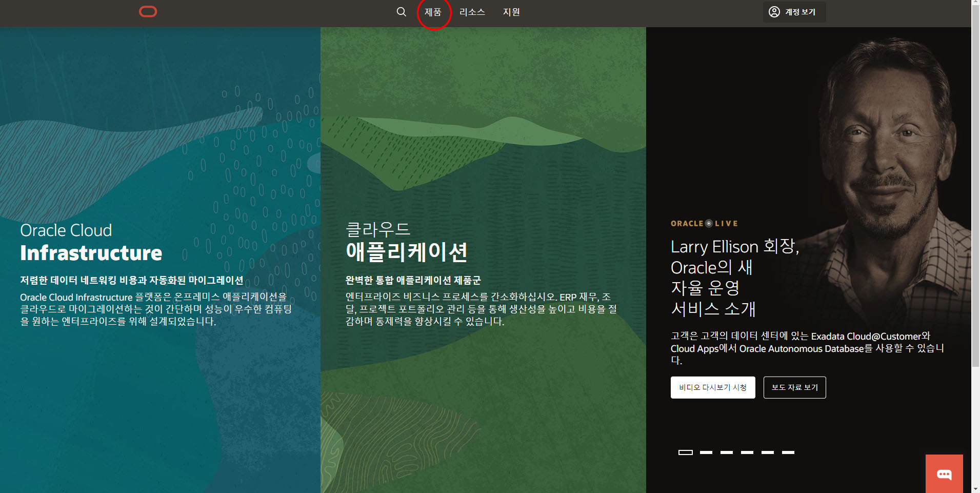
Task: Open the search magnifier icon
Action: [x=401, y=12]
